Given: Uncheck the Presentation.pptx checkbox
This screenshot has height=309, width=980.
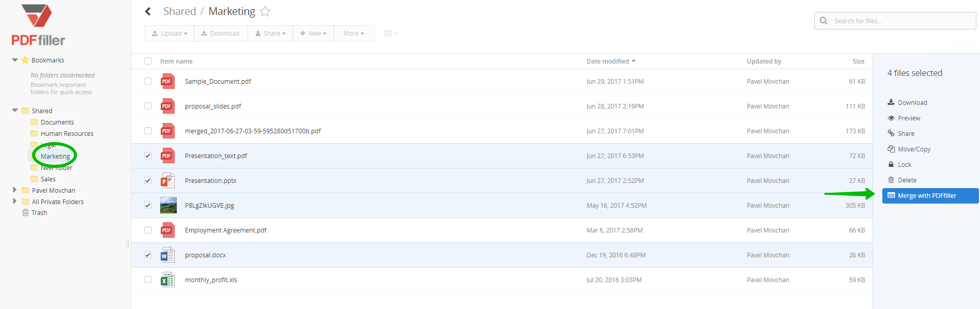Looking at the screenshot, I should [148, 180].
